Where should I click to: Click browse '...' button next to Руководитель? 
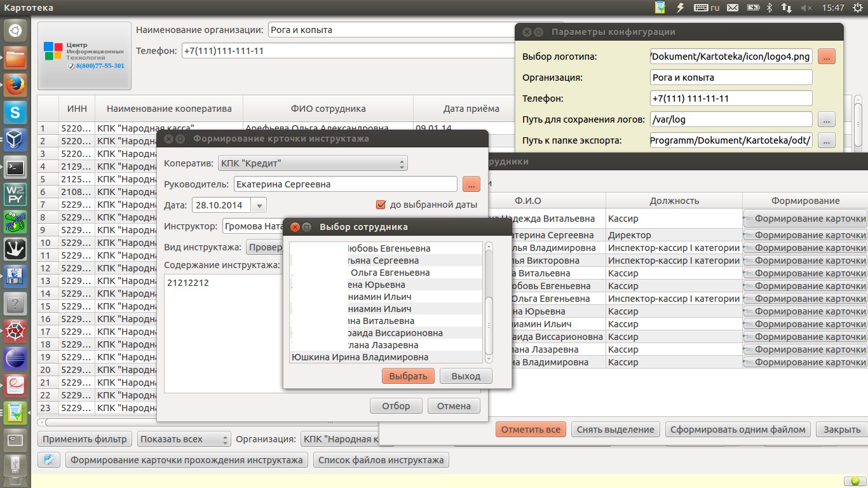pos(471,184)
